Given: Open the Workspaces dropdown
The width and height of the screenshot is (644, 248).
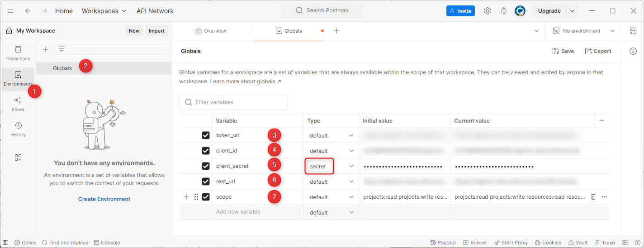Looking at the screenshot, I should tap(104, 11).
